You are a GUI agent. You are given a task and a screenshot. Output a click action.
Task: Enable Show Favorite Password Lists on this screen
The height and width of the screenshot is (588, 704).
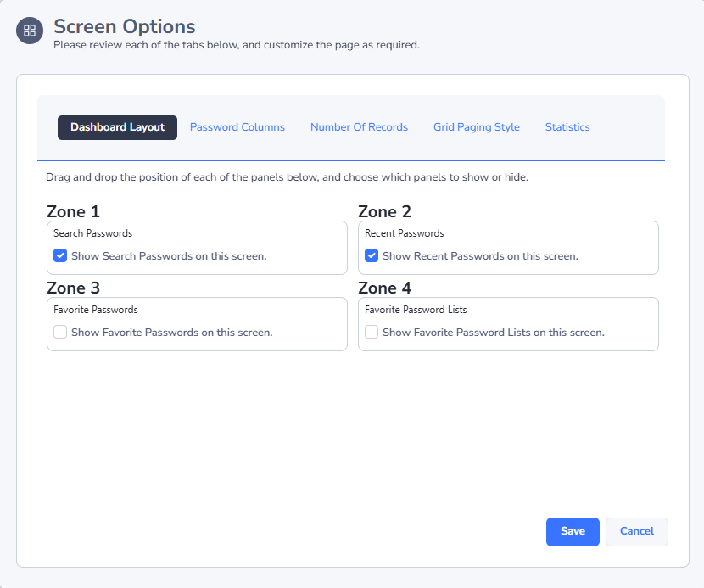(372, 332)
